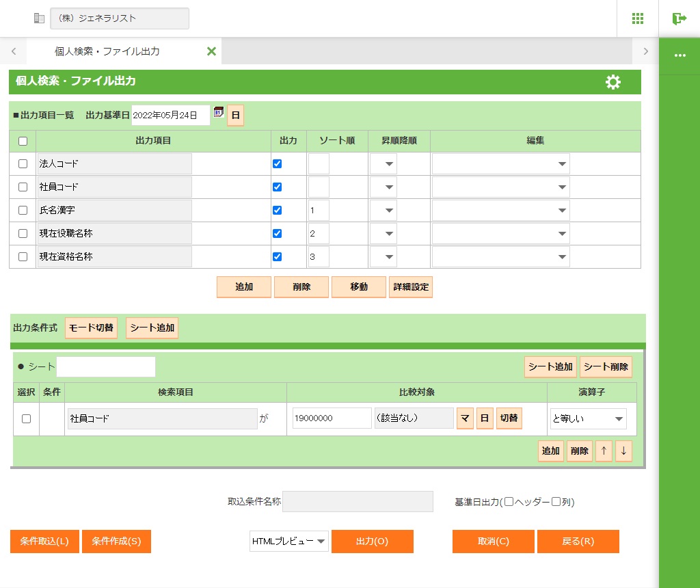Click the logout door icon
The image size is (700, 588).
pyautogui.click(x=679, y=18)
